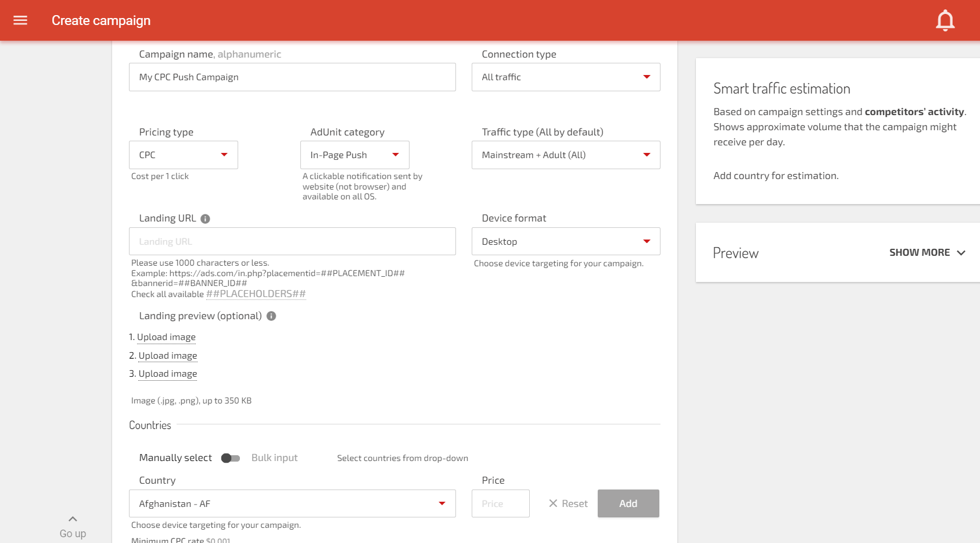Screen dimensions: 980x543
Task: Click the Add country button
Action: click(x=628, y=503)
